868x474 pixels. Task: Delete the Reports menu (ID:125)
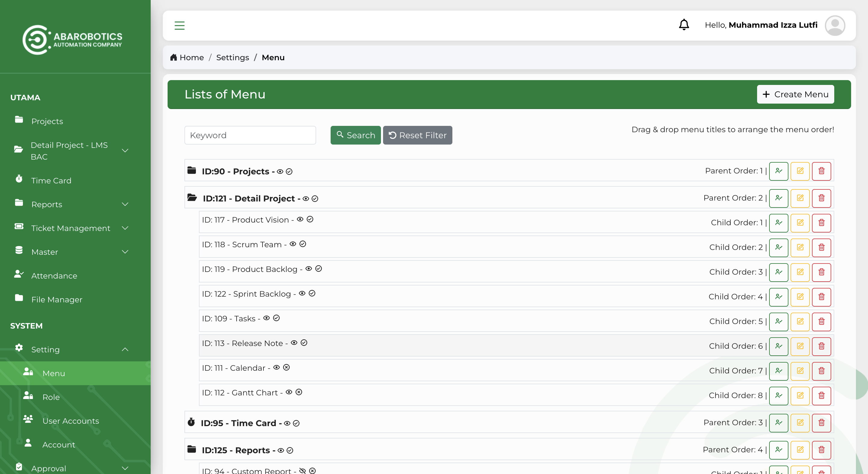coord(821,450)
